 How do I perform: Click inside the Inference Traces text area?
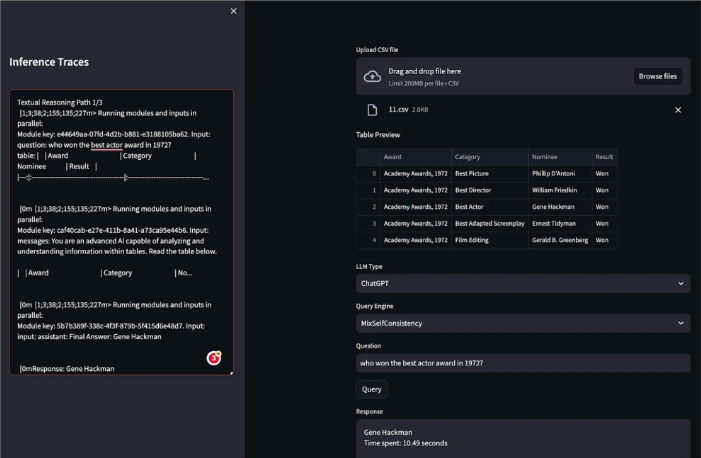coord(121,232)
